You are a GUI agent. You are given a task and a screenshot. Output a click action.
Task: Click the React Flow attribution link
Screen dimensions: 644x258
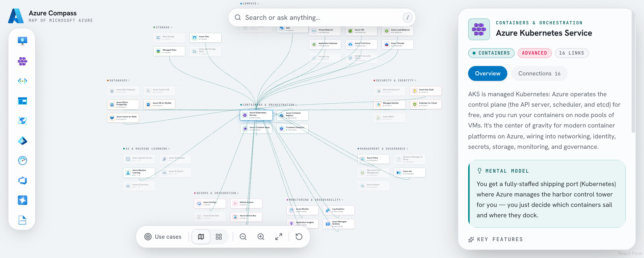630,254
